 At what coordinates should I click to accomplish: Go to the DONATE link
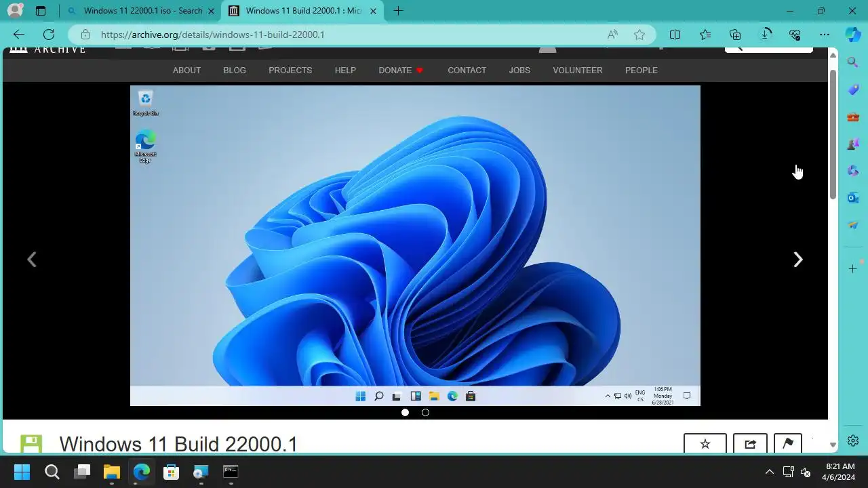pos(401,70)
